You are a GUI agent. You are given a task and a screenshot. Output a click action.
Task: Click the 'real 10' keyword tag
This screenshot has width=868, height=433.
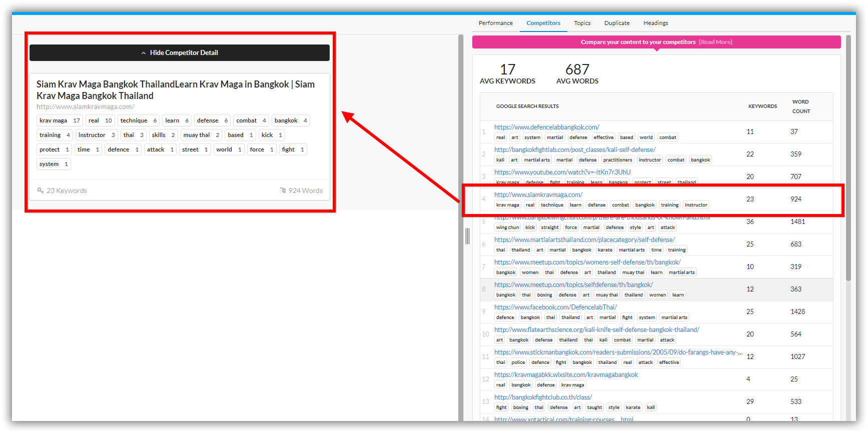pyautogui.click(x=100, y=120)
